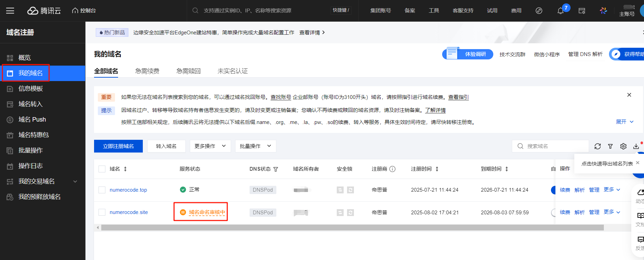Expand 我的交易域名 in sidebar
The height and width of the screenshot is (260, 644).
coord(75,181)
